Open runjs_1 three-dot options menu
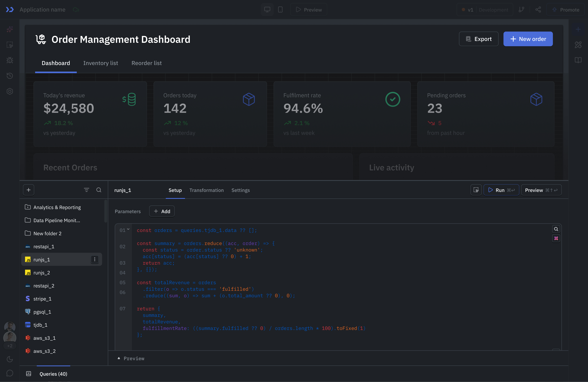The image size is (588, 382). 95,259
